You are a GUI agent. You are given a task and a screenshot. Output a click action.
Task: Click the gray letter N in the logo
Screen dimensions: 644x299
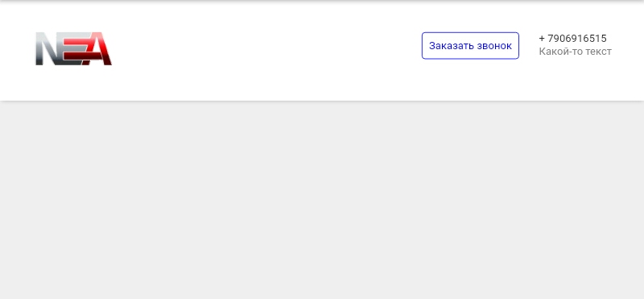pos(48,48)
